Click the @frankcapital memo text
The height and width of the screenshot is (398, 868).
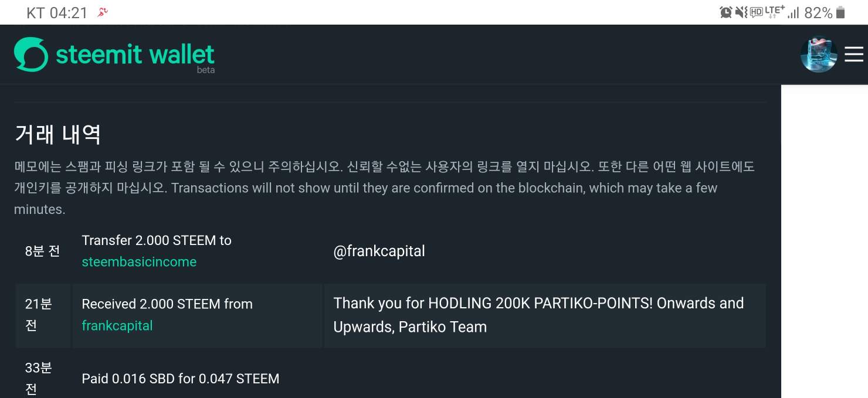379,251
